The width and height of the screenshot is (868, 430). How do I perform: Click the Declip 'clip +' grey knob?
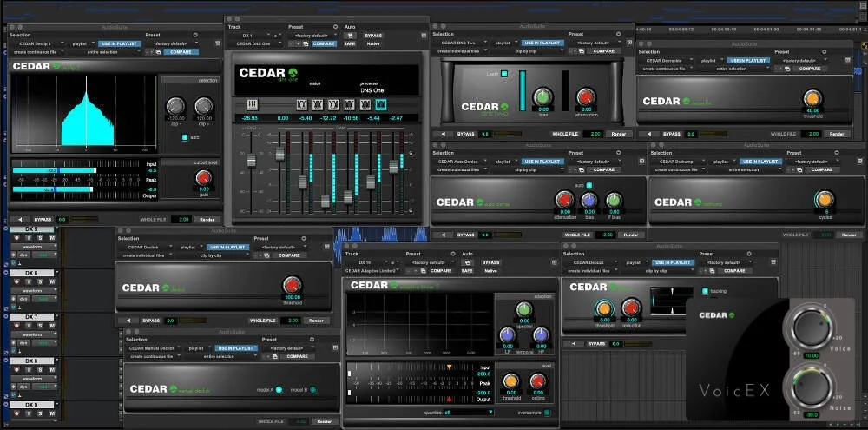pos(204,105)
